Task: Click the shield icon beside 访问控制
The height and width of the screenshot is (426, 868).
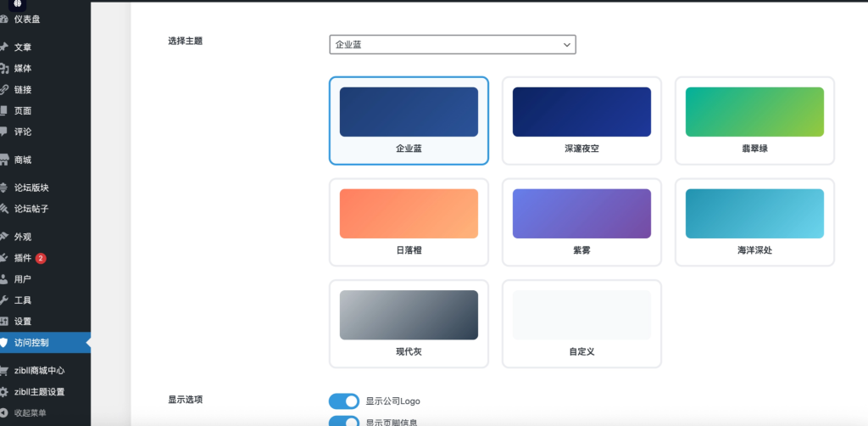Action: coord(3,342)
